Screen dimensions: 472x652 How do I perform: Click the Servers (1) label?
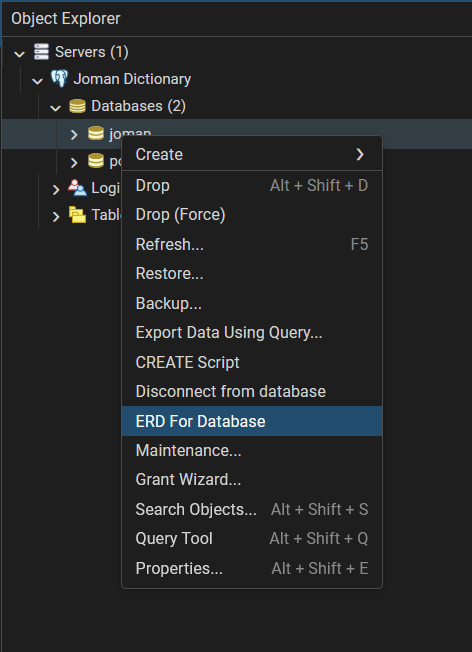pos(91,52)
